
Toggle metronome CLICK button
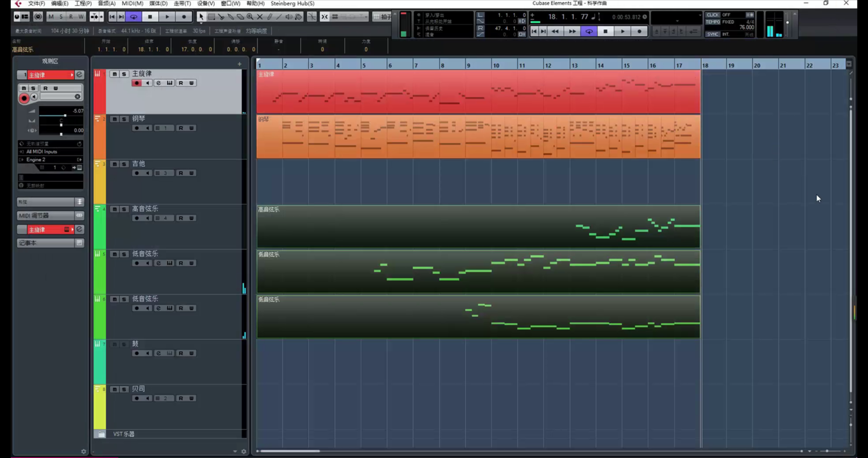coord(712,15)
